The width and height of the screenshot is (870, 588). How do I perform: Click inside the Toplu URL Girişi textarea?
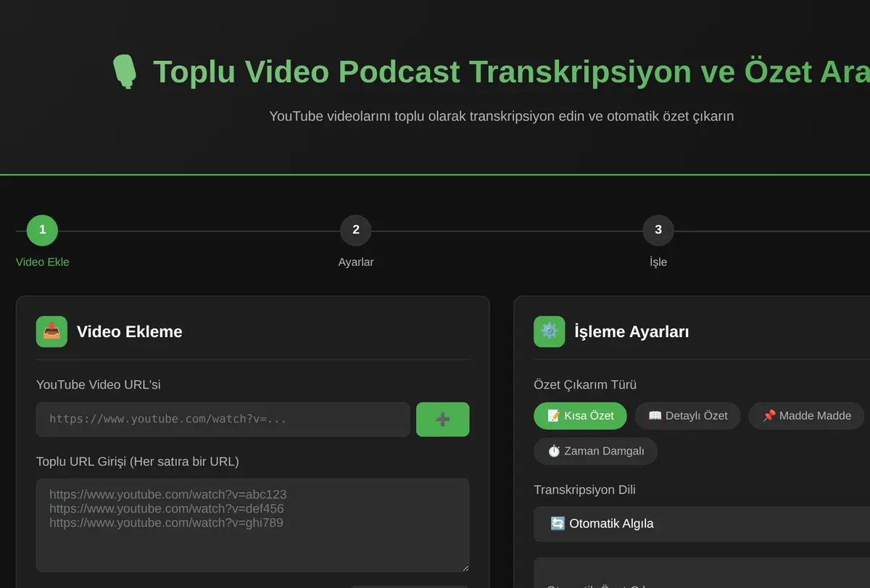(x=253, y=525)
